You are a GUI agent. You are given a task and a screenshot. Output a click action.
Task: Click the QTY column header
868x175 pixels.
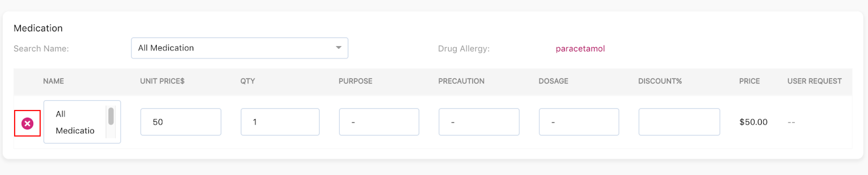tap(247, 81)
